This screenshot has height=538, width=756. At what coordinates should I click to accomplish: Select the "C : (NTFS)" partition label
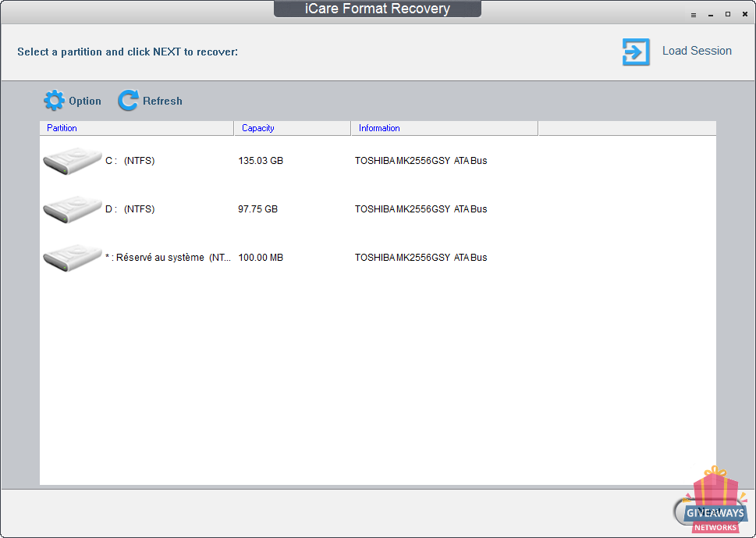point(130,161)
